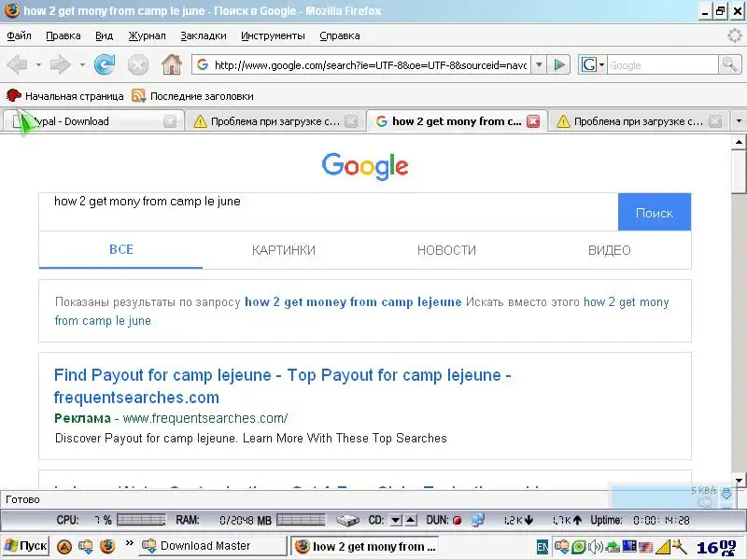Click the Download Master quick launch icon

(86, 546)
